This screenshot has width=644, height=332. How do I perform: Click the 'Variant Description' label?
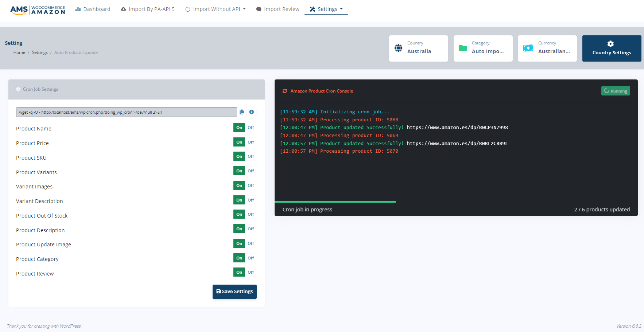(39, 201)
